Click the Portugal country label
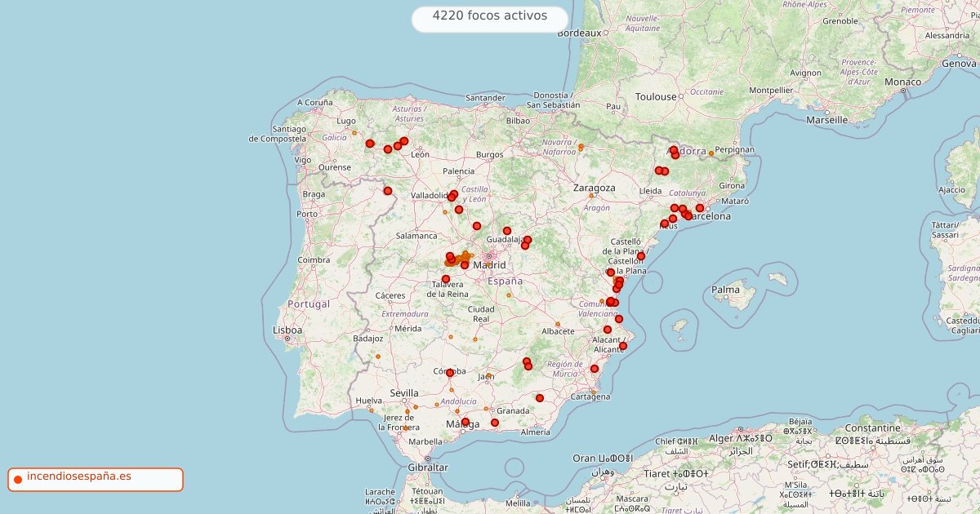 pyautogui.click(x=309, y=304)
